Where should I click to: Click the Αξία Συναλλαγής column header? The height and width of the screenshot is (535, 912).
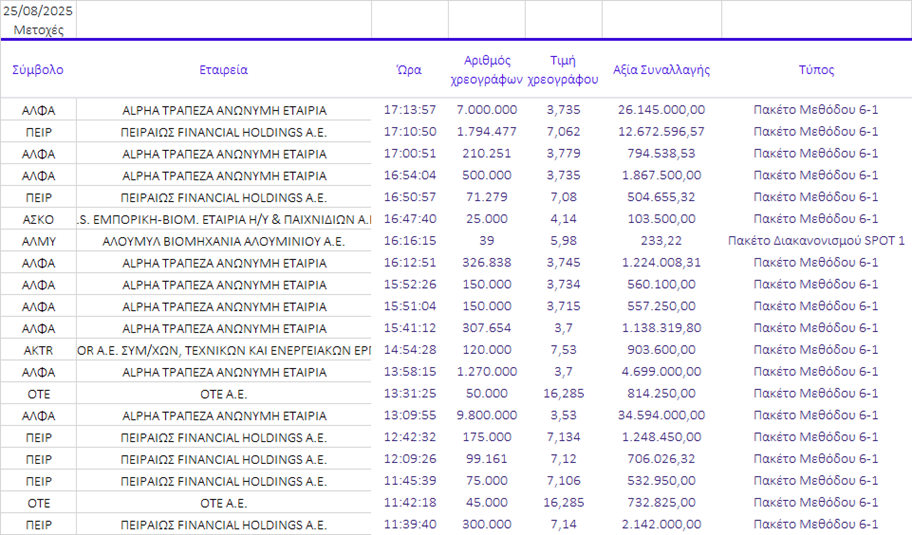pos(661,70)
